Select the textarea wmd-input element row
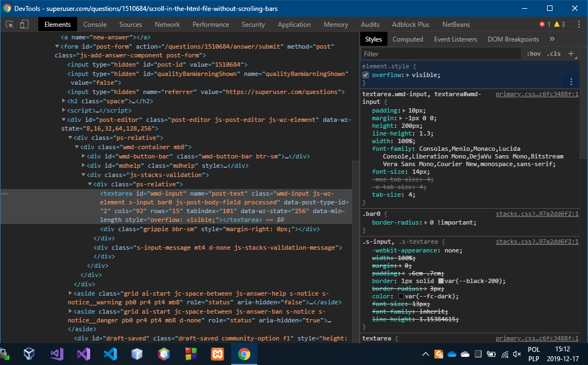The image size is (588, 365). 177,207
